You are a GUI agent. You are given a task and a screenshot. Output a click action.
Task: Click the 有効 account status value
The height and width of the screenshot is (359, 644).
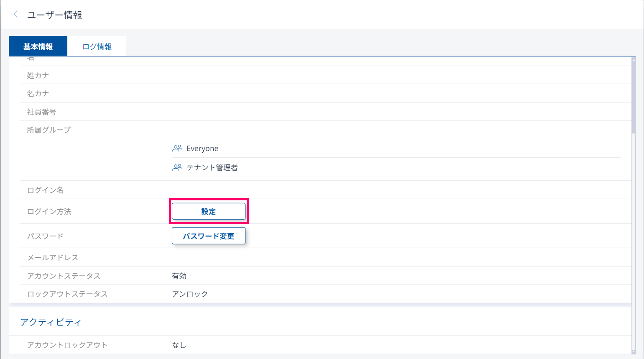[x=179, y=276]
